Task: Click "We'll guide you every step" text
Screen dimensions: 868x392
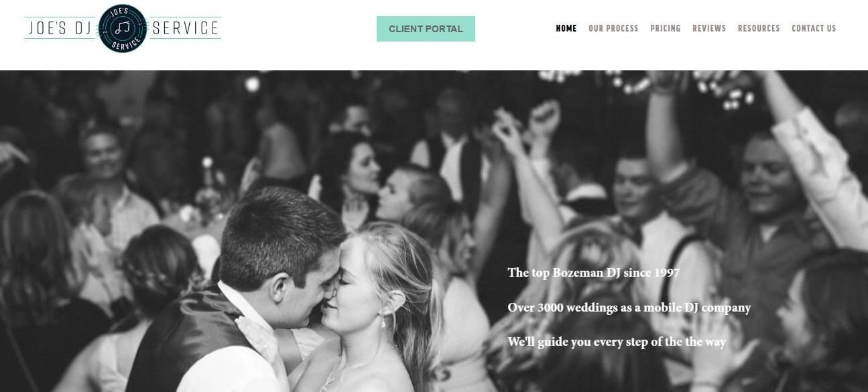Action: [617, 342]
